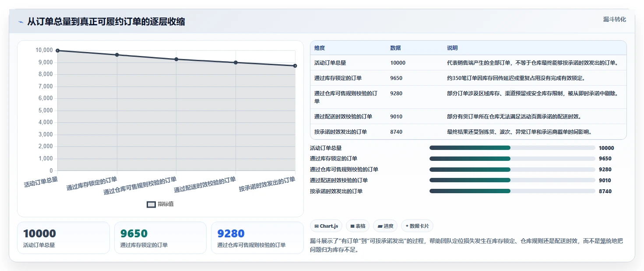Viewport: 644px width, 271px height.
Task: Click the 5,000 y-axis label
Action: coord(46,110)
